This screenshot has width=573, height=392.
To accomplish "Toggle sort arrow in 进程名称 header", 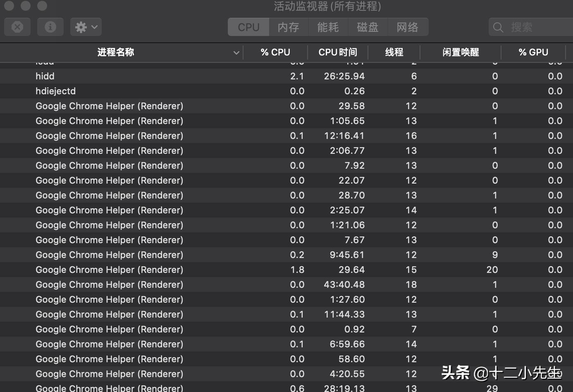I will tap(236, 53).
